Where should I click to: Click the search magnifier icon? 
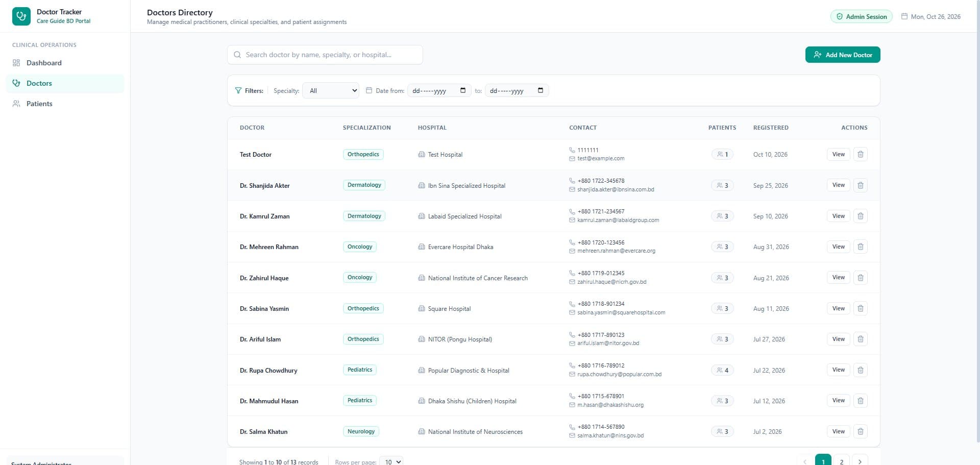[237, 55]
